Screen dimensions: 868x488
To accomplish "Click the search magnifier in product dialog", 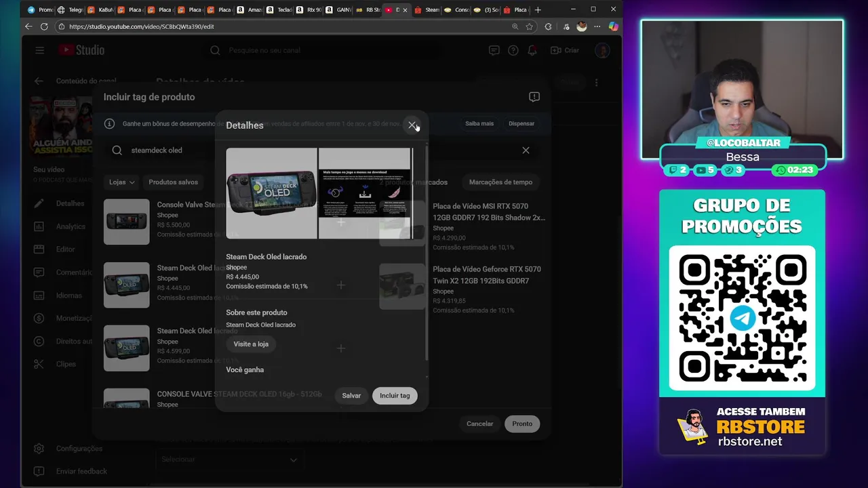I will [117, 150].
